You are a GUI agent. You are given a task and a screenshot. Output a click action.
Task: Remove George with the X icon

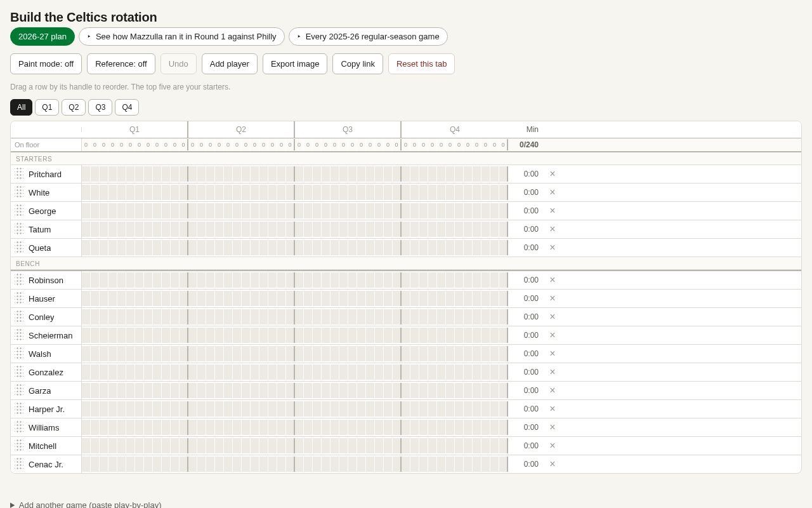click(x=553, y=211)
